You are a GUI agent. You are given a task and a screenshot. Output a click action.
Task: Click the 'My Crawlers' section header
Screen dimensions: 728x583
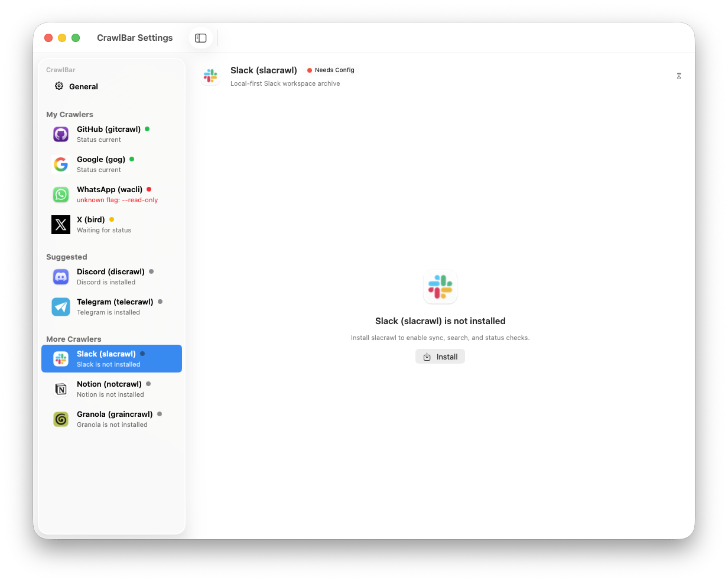[x=70, y=114]
